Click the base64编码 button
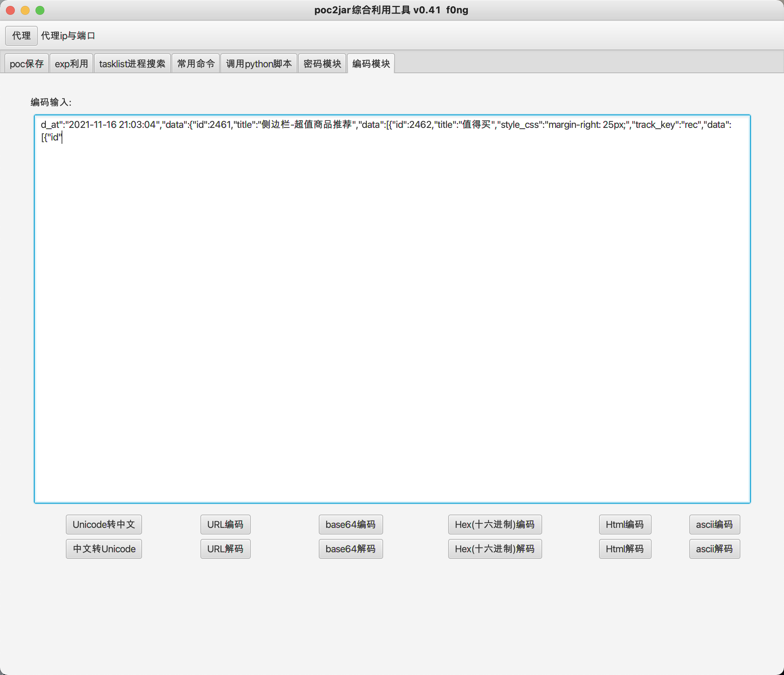This screenshot has height=675, width=784. click(350, 525)
